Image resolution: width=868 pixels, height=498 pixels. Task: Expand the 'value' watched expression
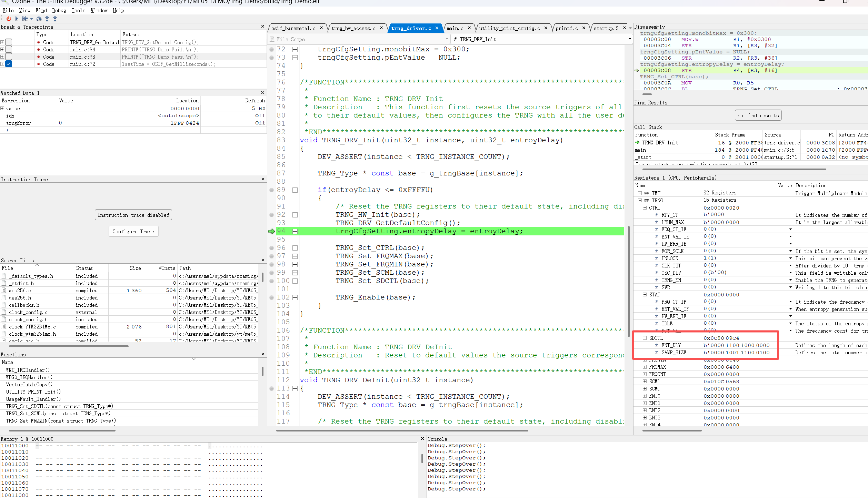coord(2,109)
